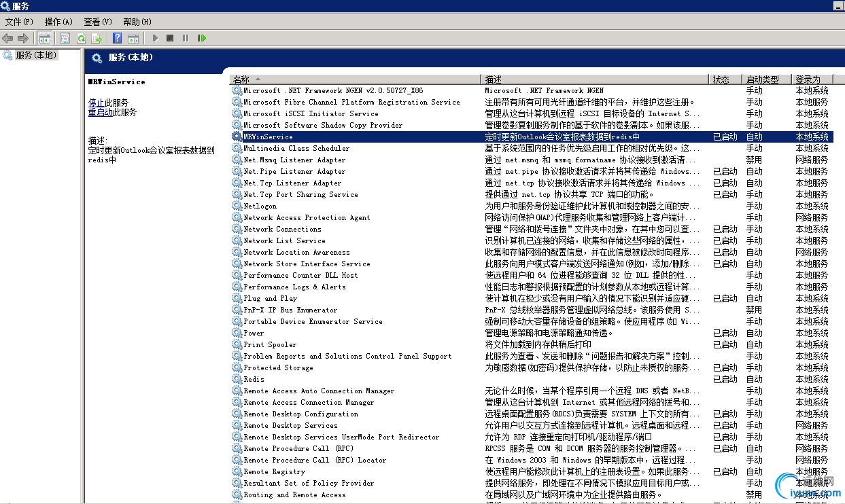The width and height of the screenshot is (845, 504).
Task: Click the 停止 link to stop service
Action: coord(96,103)
